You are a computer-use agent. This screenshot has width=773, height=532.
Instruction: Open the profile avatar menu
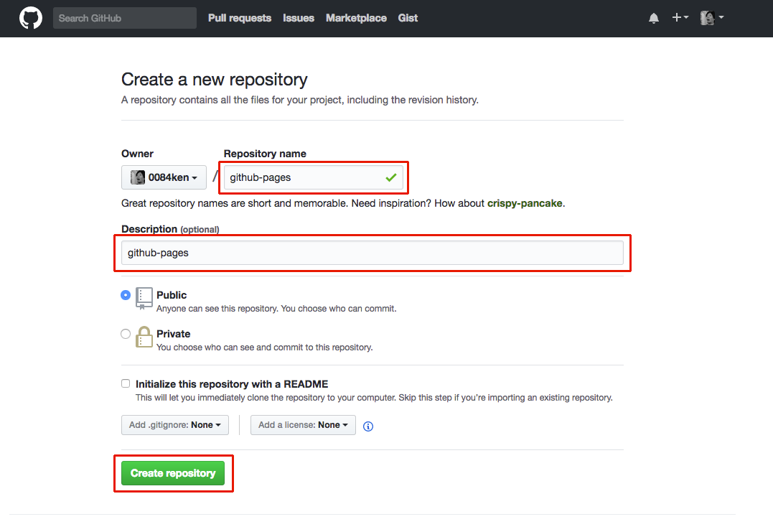click(707, 18)
